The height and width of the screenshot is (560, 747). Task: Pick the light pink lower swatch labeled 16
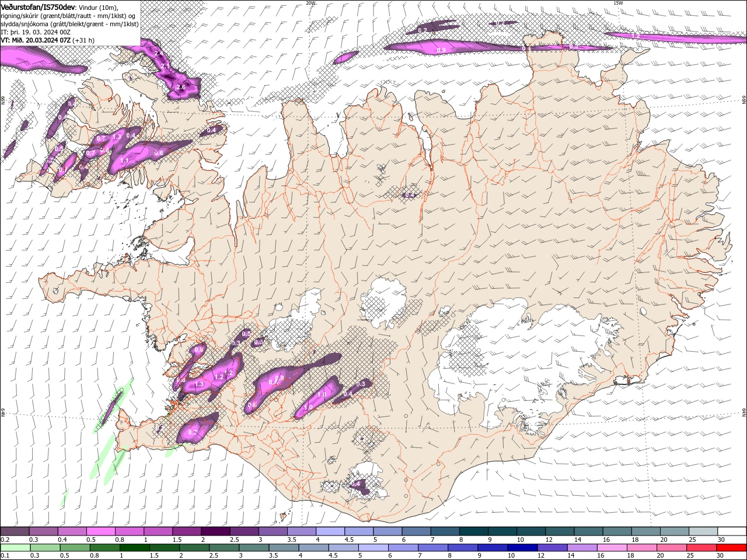pyautogui.click(x=611, y=548)
